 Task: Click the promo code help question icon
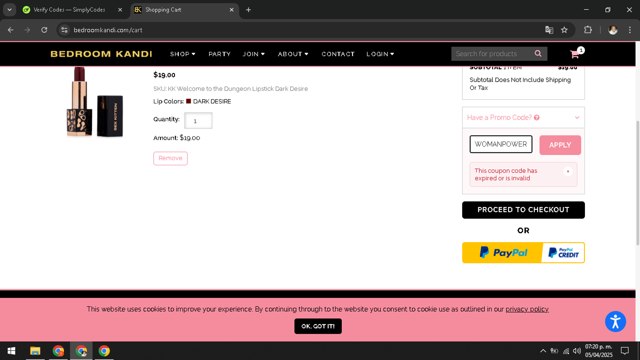click(x=537, y=118)
